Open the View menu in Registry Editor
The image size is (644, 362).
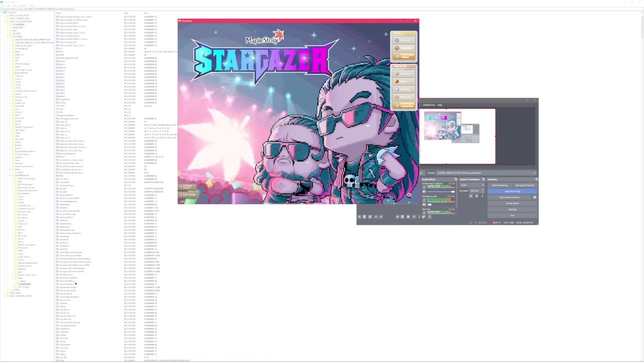click(x=14, y=6)
